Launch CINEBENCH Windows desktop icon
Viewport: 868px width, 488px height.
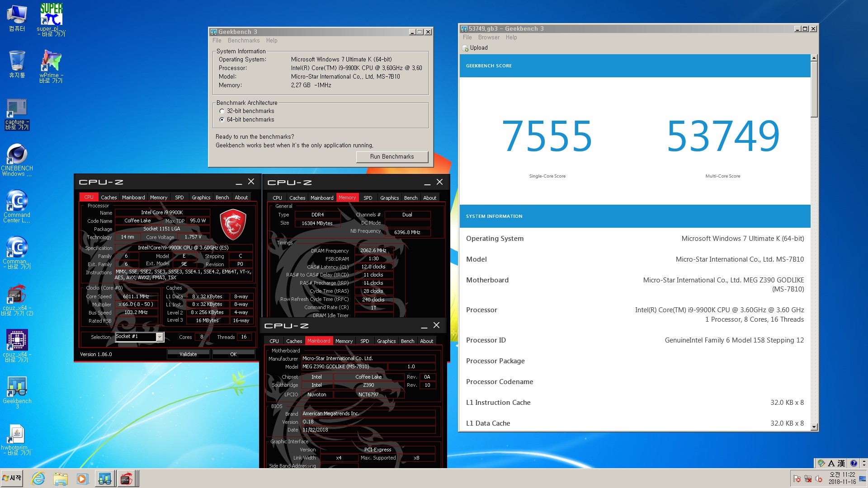[17, 160]
